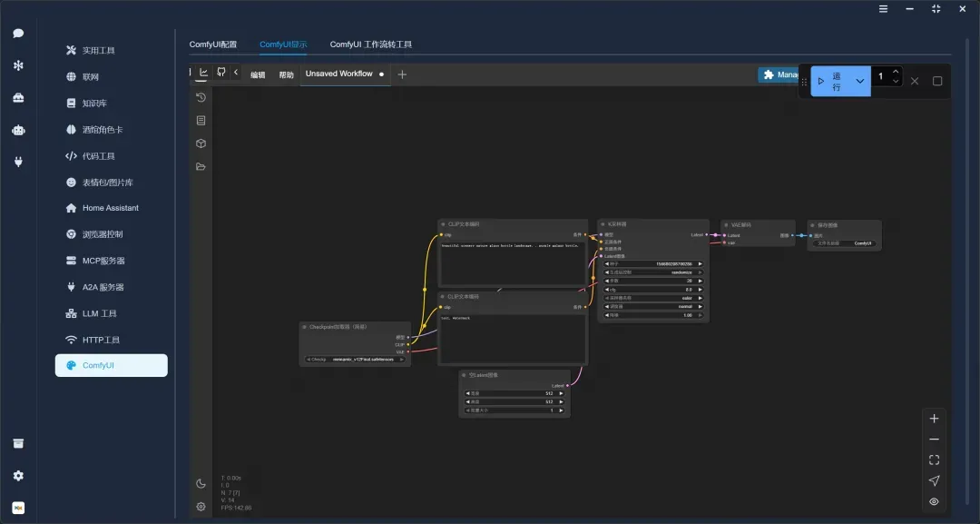The image size is (980, 524).
Task: Switch to the ComfyUI配置 tab
Action: (212, 44)
